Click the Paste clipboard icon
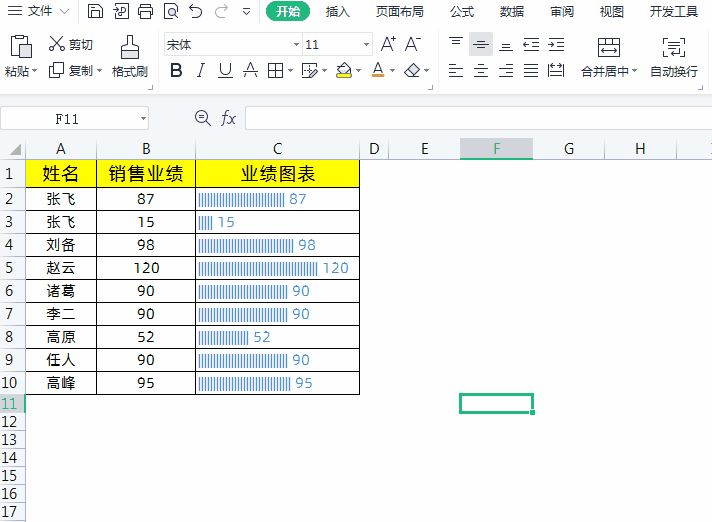 coord(21,46)
